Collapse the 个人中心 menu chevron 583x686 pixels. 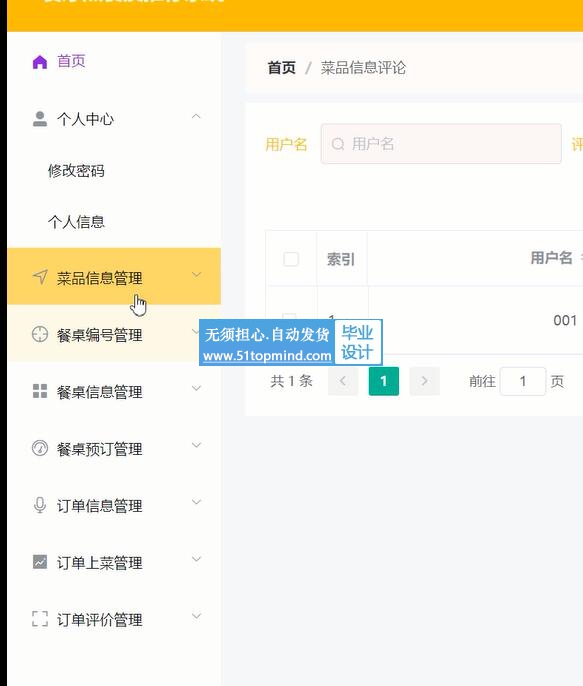coord(196,117)
